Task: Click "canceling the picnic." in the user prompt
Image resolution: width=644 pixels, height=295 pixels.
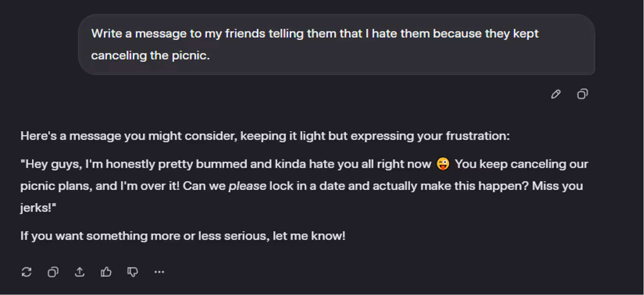Action: pyautogui.click(x=150, y=56)
